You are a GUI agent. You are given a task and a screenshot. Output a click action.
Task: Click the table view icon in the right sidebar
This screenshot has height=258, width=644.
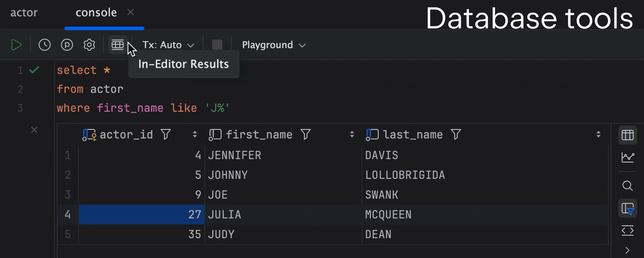[628, 135]
